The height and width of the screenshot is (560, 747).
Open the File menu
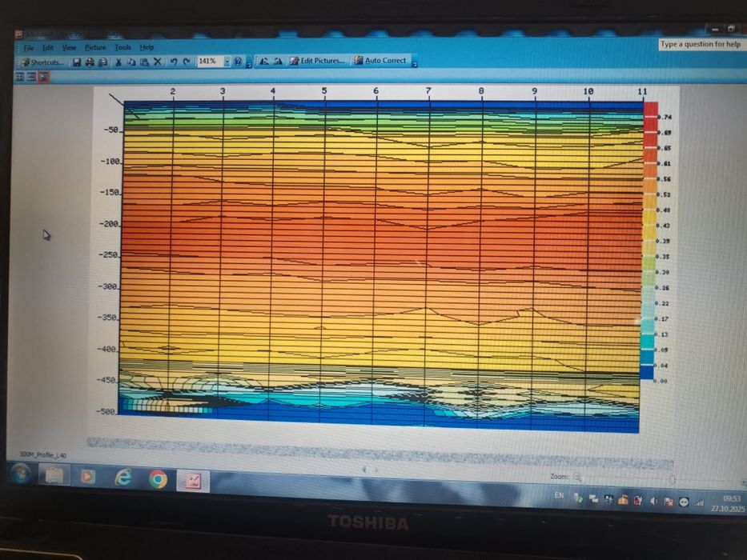[29, 48]
